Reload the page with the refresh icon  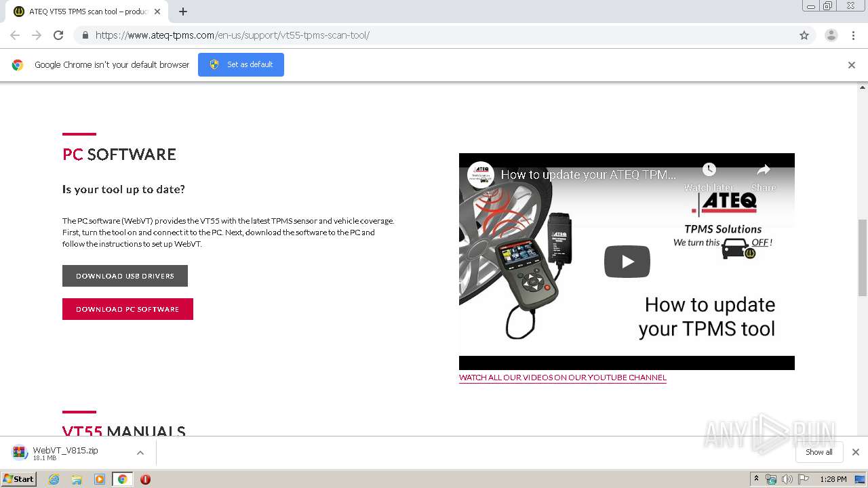click(x=58, y=35)
